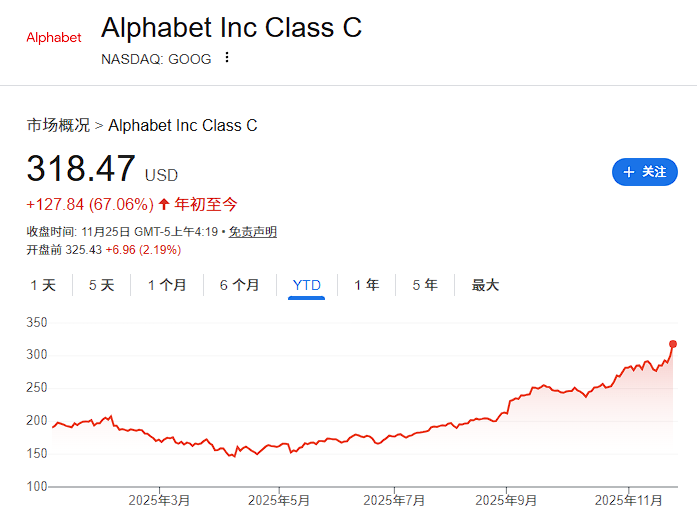Screen dimensions: 697x515
Task: Click the red endpoint dot on chart
Action: [x=673, y=344]
